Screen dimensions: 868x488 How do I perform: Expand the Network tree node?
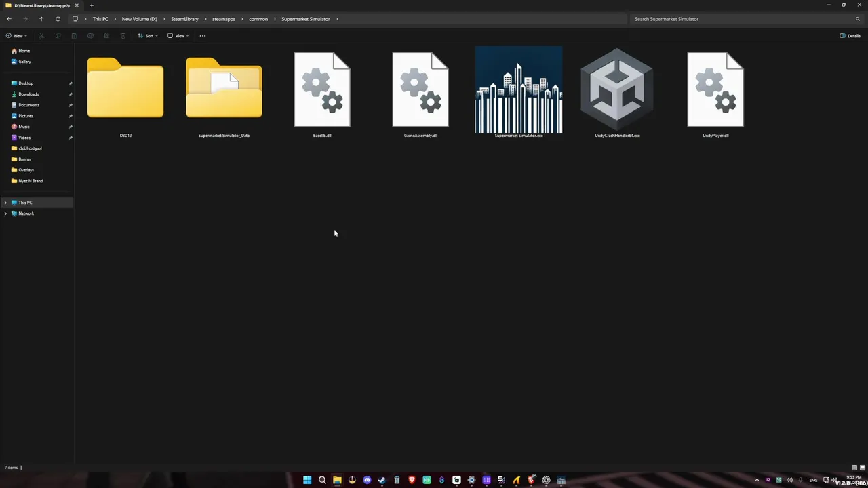coord(5,213)
